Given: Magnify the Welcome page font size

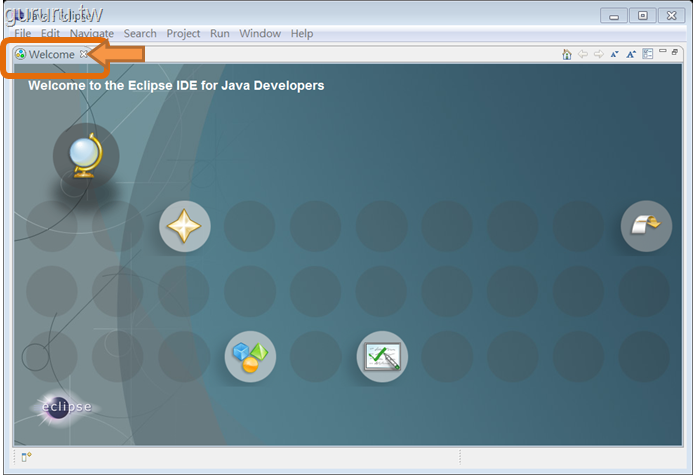Looking at the screenshot, I should (x=631, y=54).
